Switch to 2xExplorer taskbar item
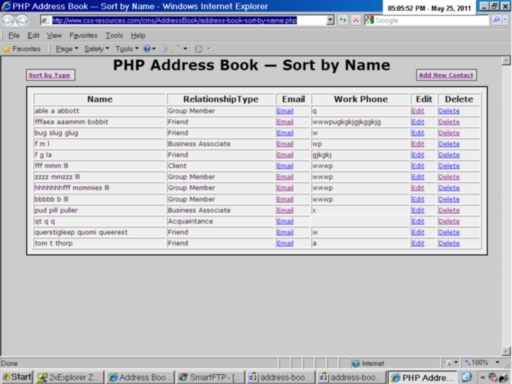Screen dimensions: 512x384 coord(69,377)
